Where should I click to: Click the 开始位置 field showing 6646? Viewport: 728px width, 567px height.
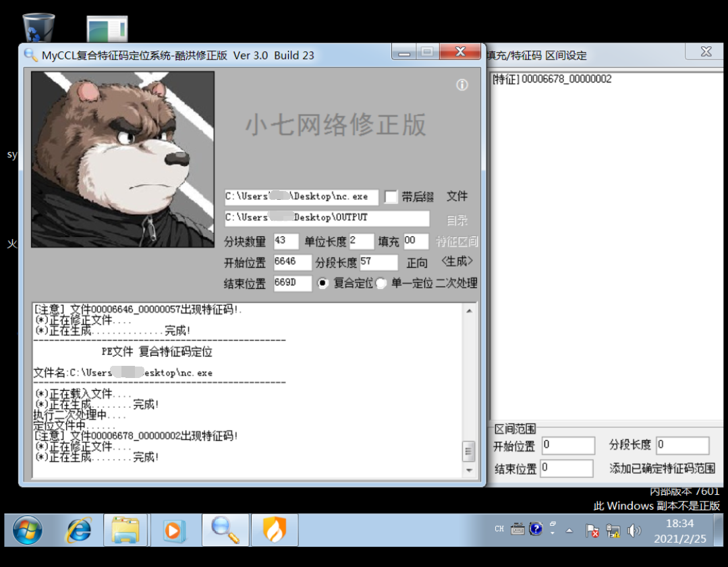click(x=293, y=262)
